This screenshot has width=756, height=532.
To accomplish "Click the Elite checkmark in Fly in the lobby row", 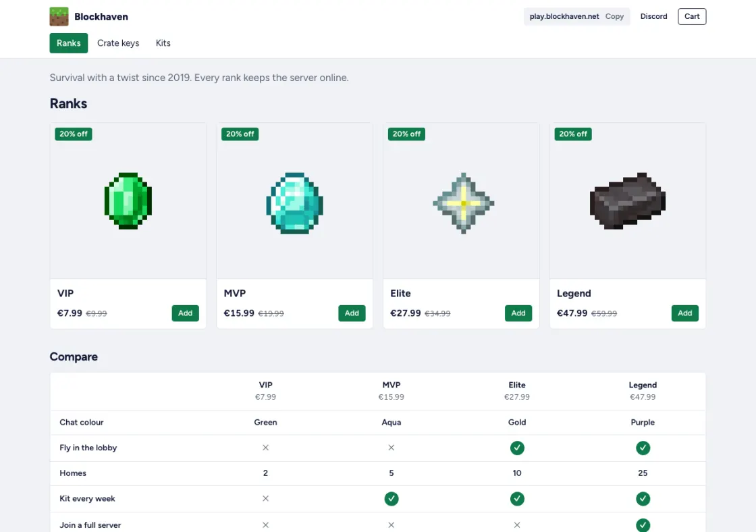I will 517,448.
